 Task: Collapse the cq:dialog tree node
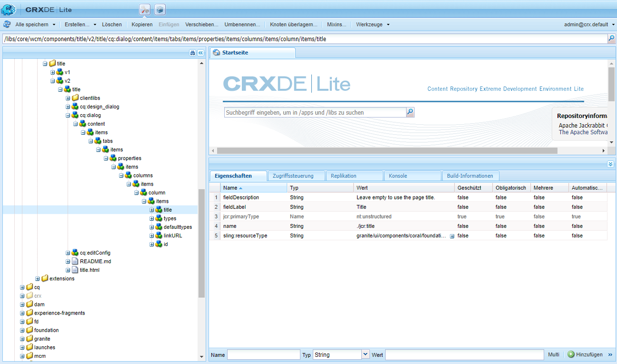pos(68,115)
